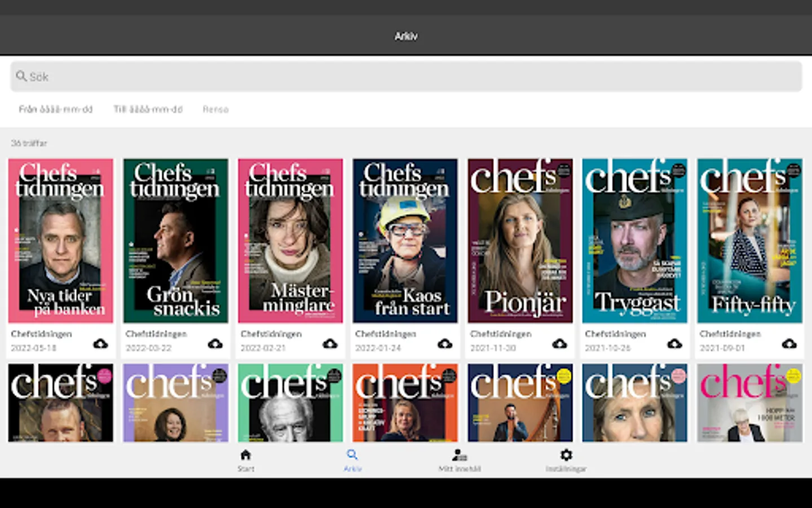Download the 2022-01-24 Chefstidningen issue

(x=445, y=343)
